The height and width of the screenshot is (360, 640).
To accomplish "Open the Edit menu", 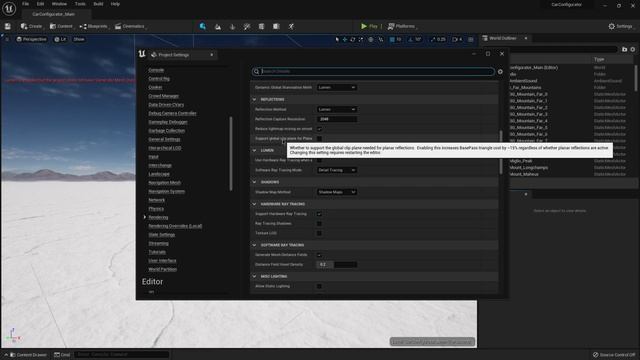I will point(40,4).
